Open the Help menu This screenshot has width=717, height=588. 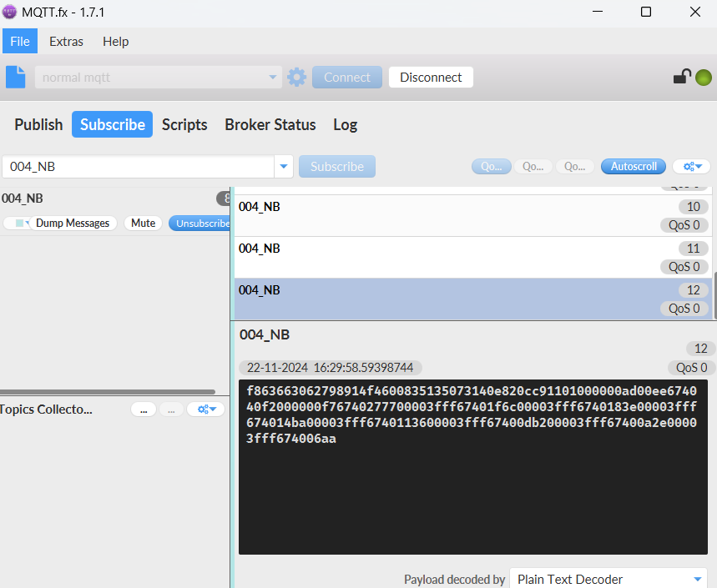(116, 41)
